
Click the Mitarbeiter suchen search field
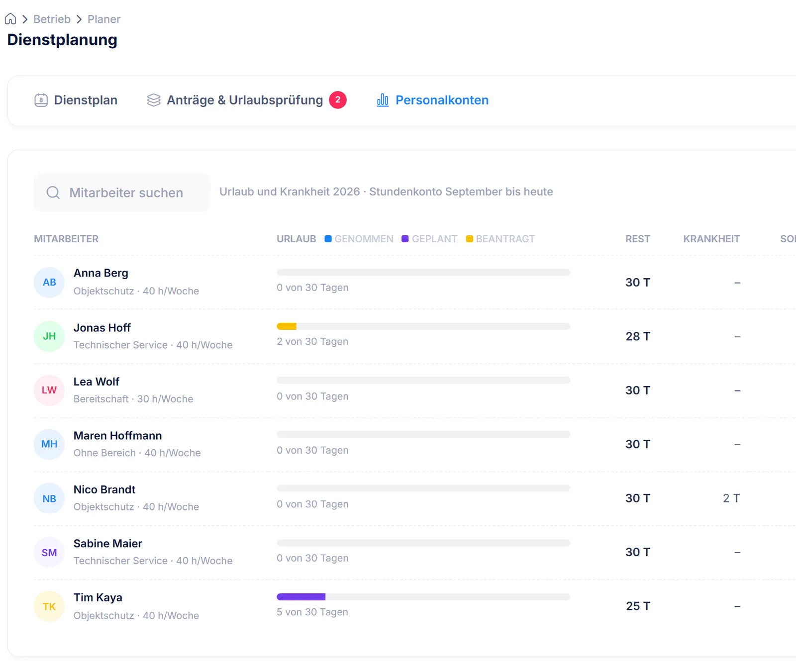122,192
